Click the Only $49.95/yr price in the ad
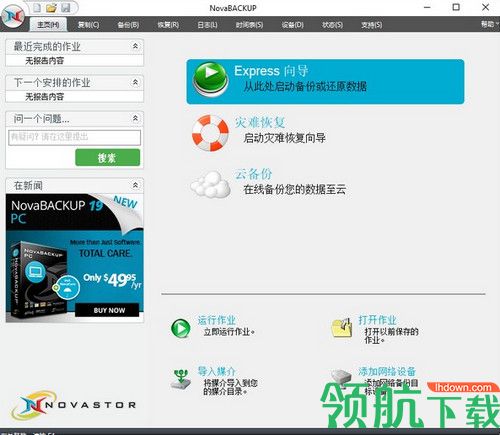 pyautogui.click(x=112, y=280)
